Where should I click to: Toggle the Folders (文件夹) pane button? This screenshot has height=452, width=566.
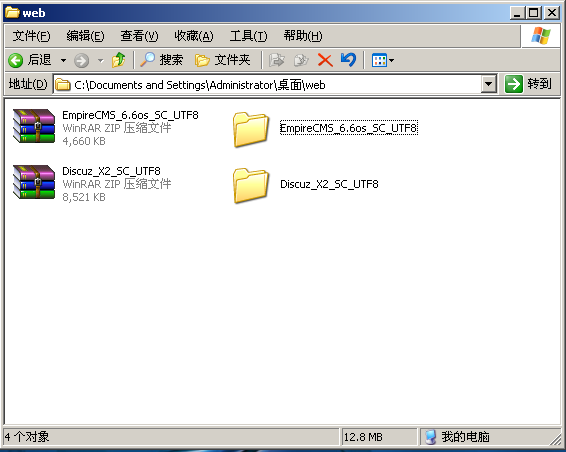(222, 60)
